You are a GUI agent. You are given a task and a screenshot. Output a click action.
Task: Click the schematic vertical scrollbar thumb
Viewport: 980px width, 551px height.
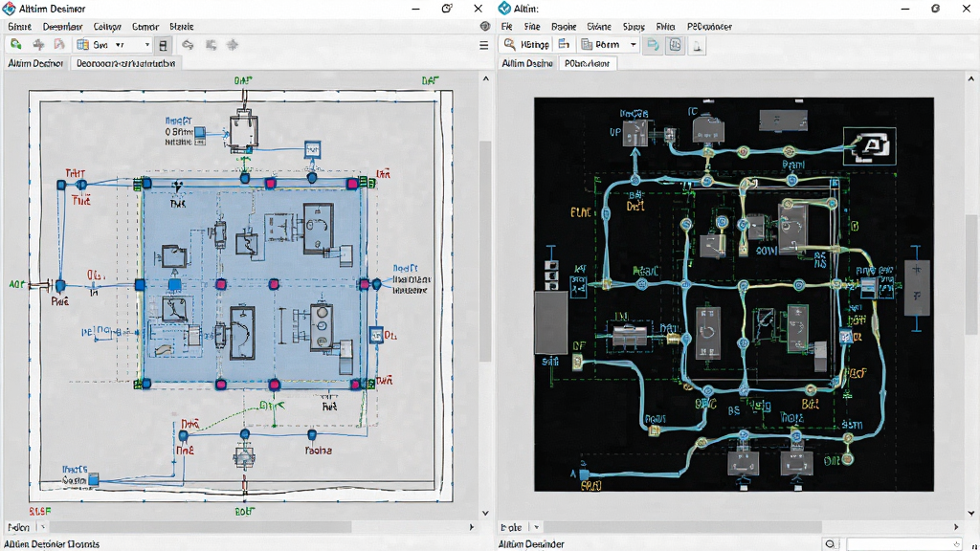(x=485, y=252)
